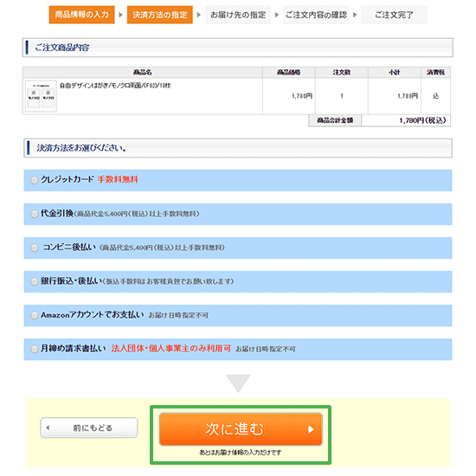Click the total 1,780円(税込) value
The width and height of the screenshot is (476, 476).
(422, 120)
